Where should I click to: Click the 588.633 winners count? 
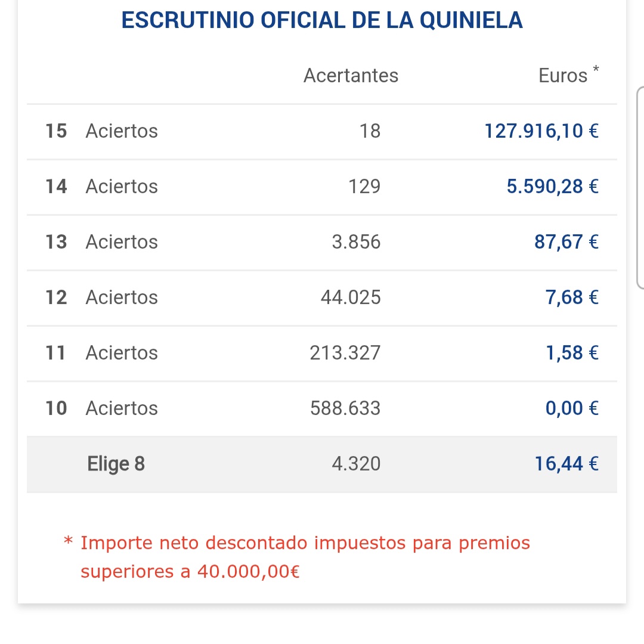click(x=345, y=408)
